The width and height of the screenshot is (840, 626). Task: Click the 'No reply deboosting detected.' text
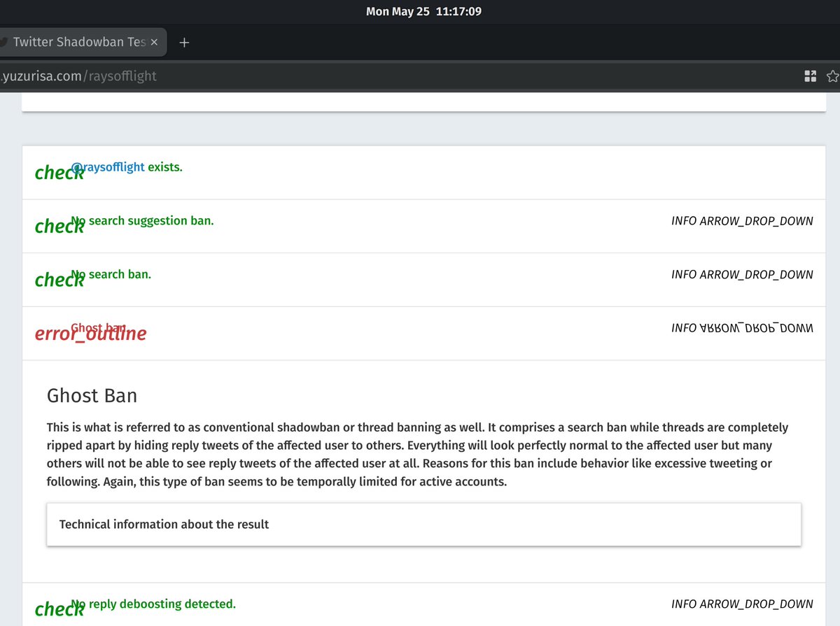tap(154, 604)
